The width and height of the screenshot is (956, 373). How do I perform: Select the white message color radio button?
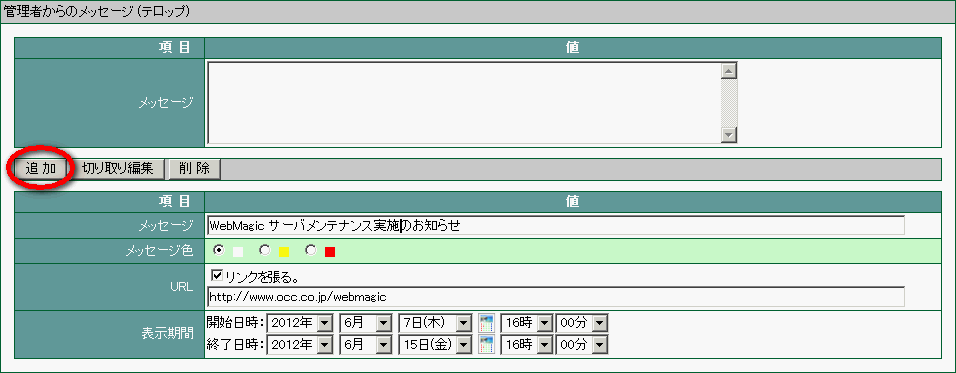pyautogui.click(x=219, y=250)
